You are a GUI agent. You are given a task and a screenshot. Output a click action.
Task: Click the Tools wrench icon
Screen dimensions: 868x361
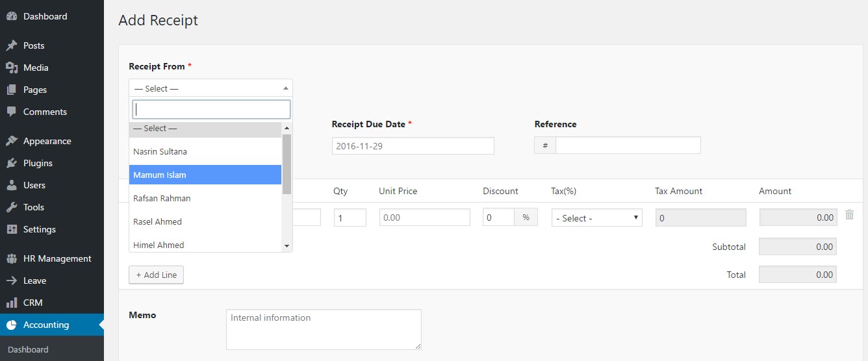point(12,207)
